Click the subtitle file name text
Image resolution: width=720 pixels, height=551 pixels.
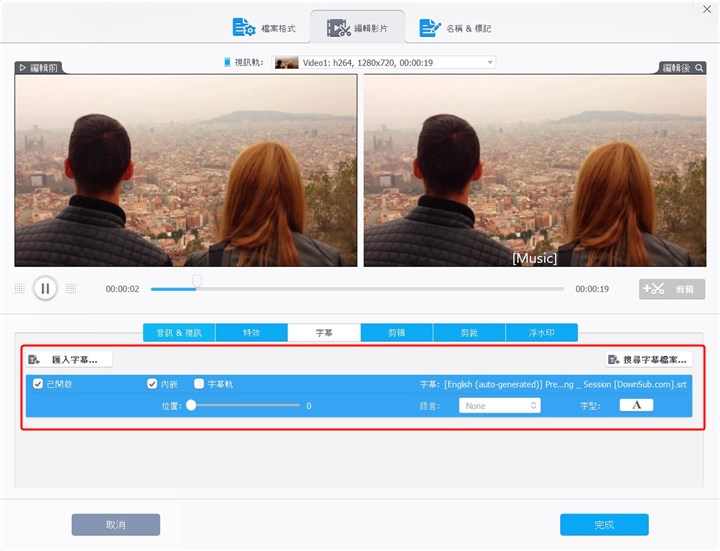click(565, 384)
